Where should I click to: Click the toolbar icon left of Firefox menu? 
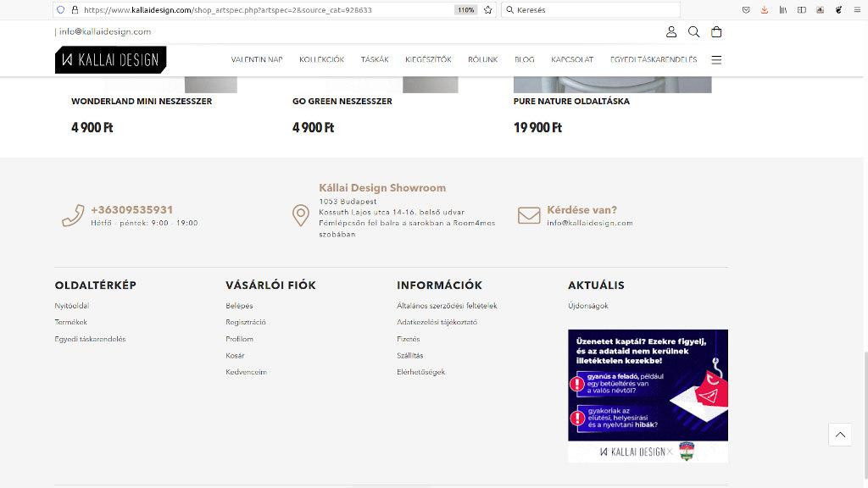pos(838,10)
